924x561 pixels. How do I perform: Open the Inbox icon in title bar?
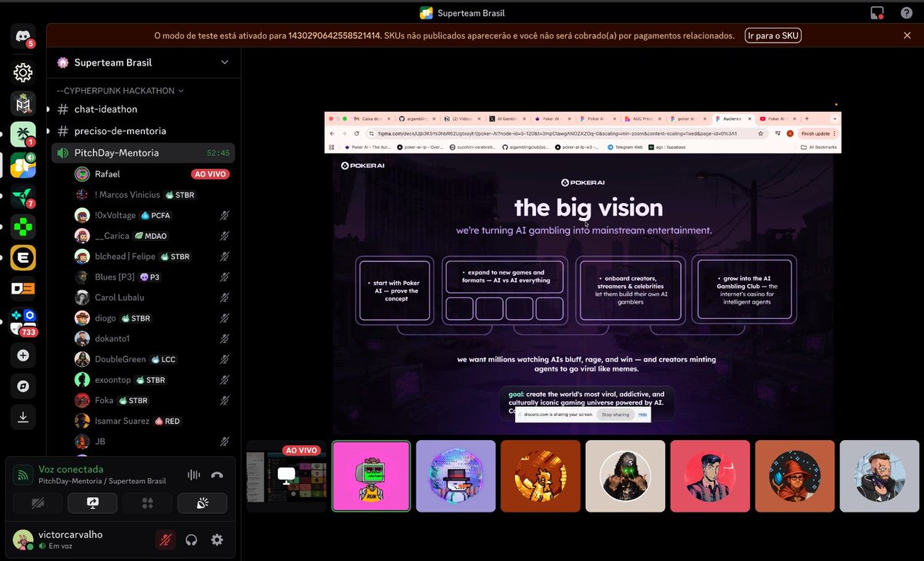tap(877, 12)
